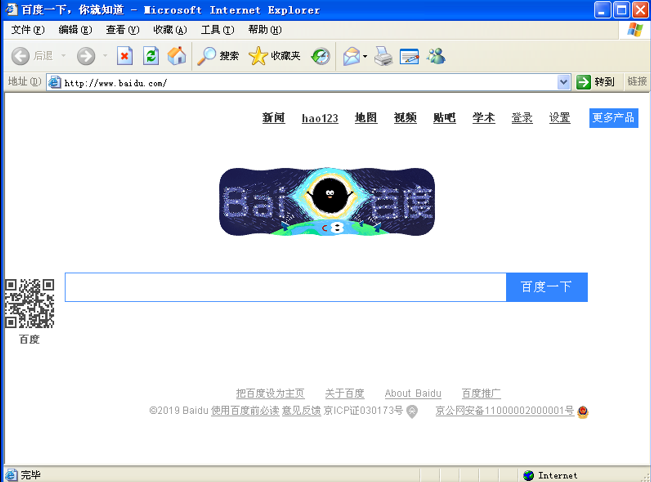Click the 百度一下 search button

[x=547, y=287]
